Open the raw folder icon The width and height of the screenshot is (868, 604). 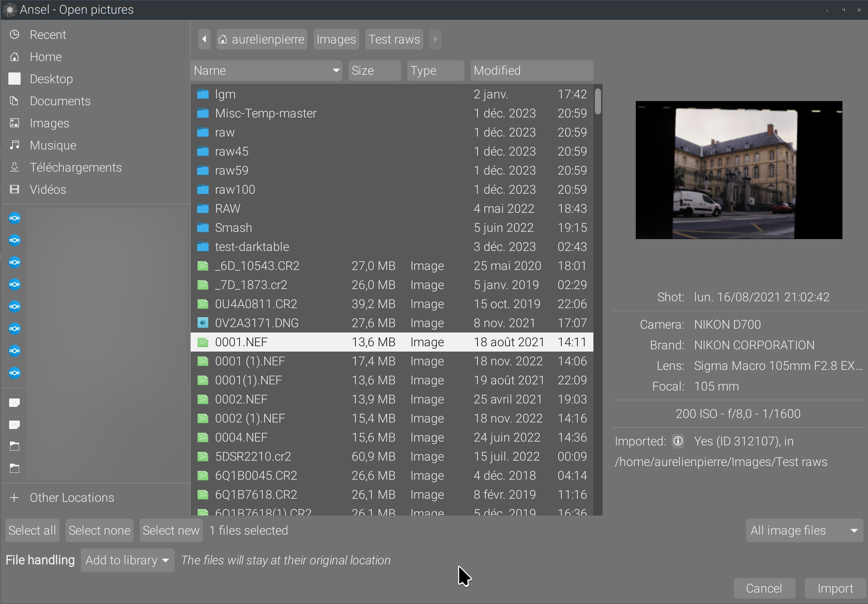tap(203, 132)
